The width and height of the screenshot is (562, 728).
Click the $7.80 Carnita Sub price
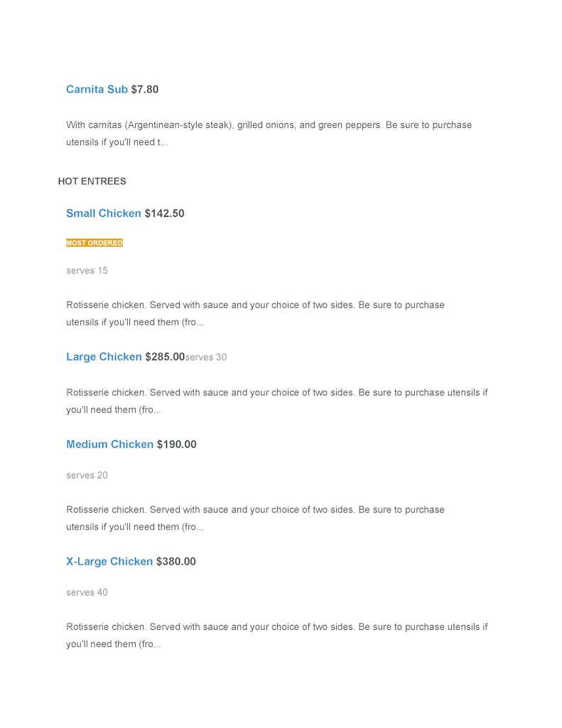coord(145,90)
